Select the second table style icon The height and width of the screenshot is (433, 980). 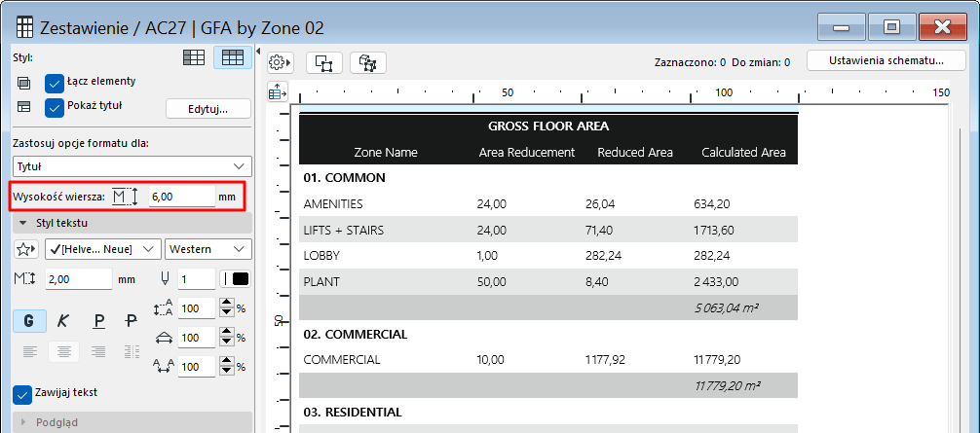233,58
